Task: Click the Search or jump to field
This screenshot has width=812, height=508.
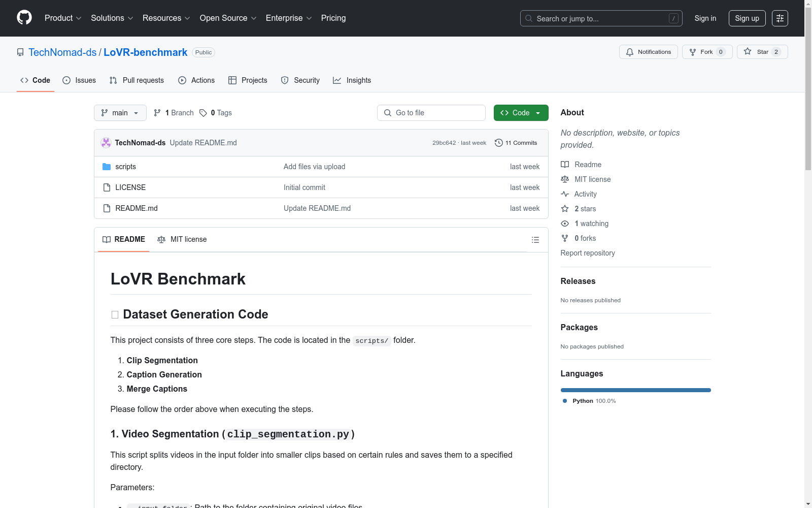Action: point(601,18)
